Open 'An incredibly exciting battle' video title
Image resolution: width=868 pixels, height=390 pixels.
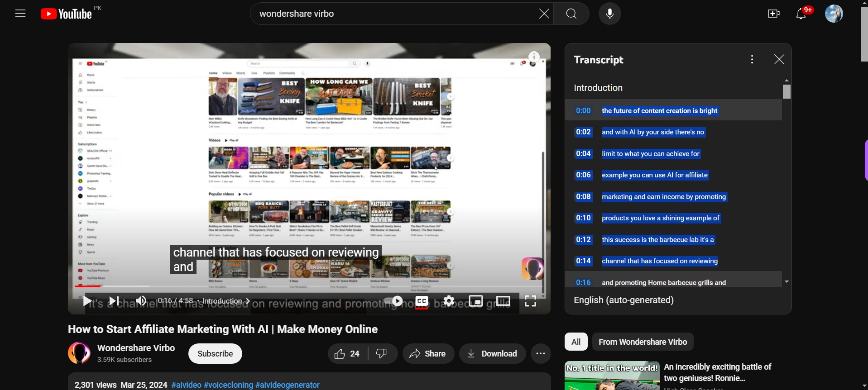click(718, 373)
